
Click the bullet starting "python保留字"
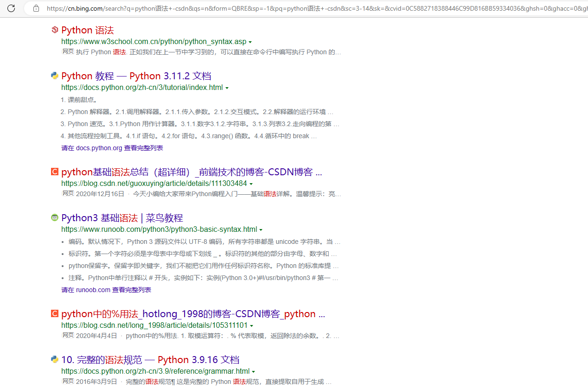pyautogui.click(x=204, y=266)
